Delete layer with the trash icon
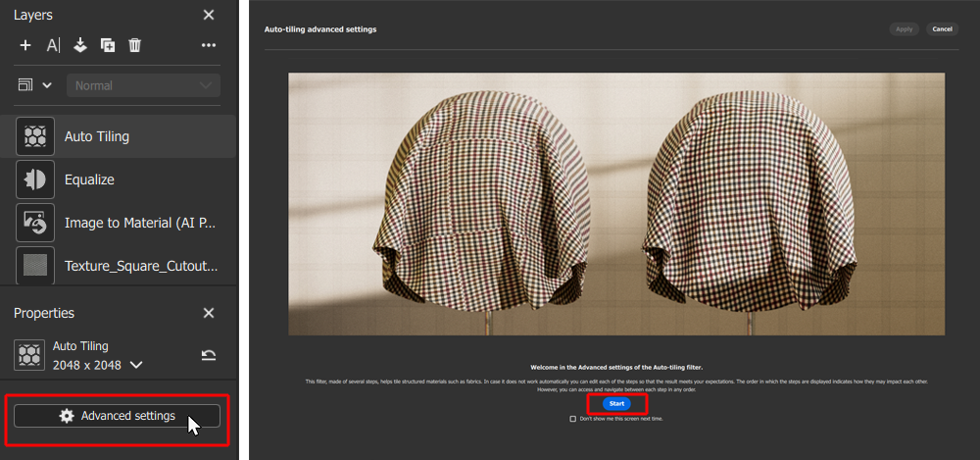The image size is (980, 460). pyautogui.click(x=135, y=45)
